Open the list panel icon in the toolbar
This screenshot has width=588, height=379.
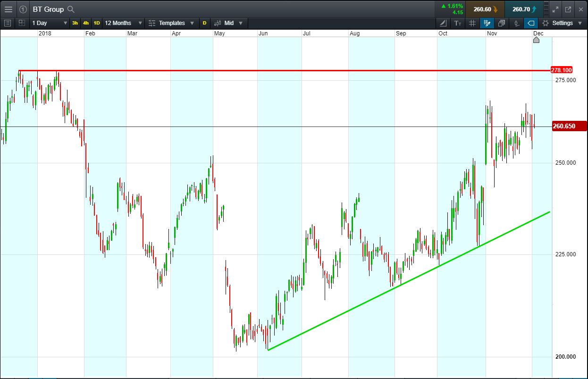coord(7,23)
